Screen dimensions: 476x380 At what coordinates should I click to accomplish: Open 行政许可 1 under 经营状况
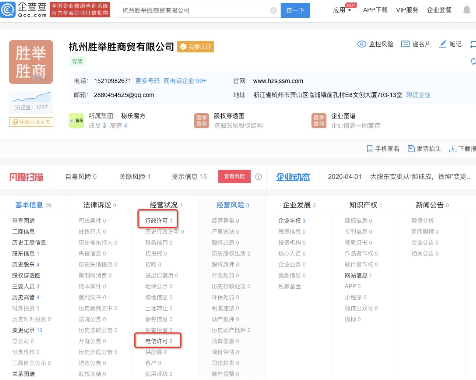point(159,220)
